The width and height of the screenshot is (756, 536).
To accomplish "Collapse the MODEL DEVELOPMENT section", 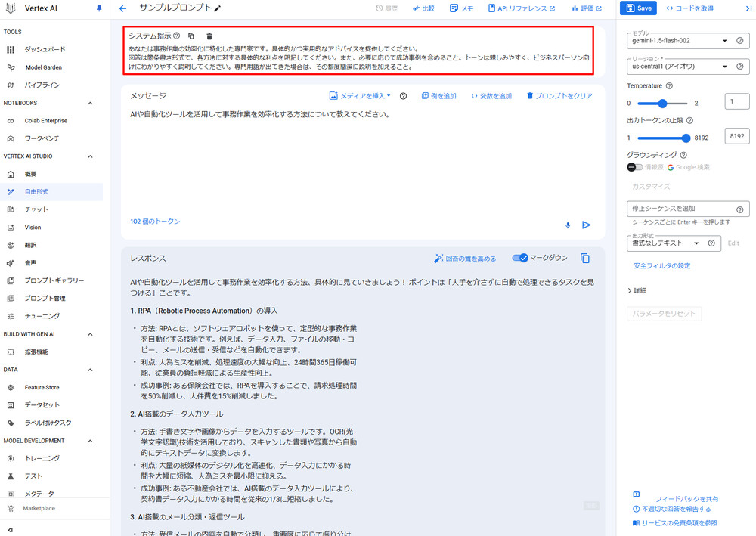I will tap(90, 441).
